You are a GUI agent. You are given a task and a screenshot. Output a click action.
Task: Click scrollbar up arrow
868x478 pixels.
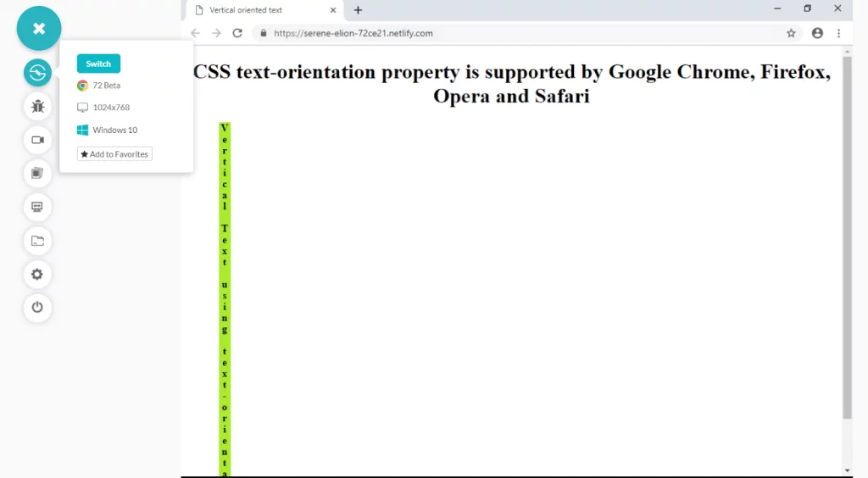[x=847, y=51]
